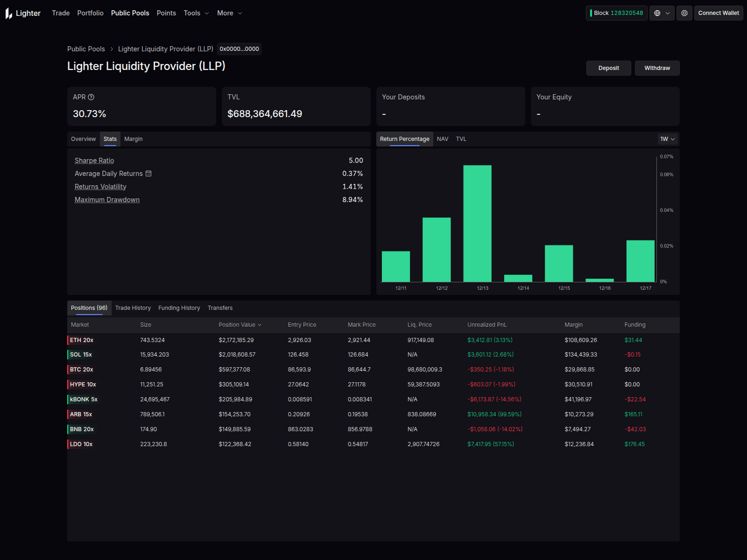Click the Entry Price column header
747x560 pixels.
coord(302,325)
